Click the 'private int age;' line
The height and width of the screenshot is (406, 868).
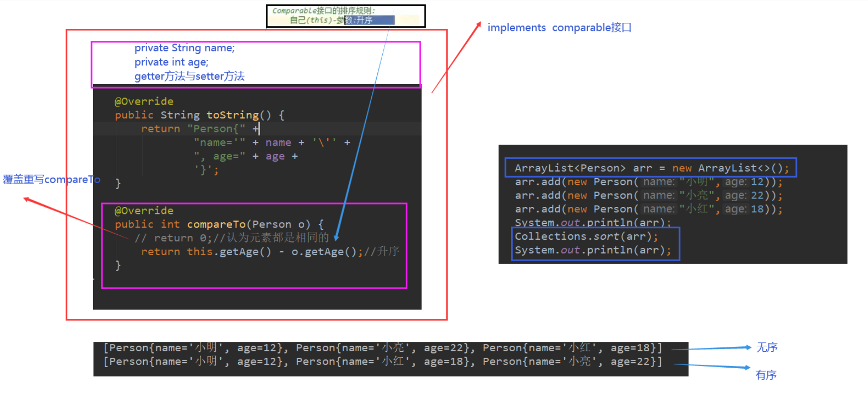(172, 62)
